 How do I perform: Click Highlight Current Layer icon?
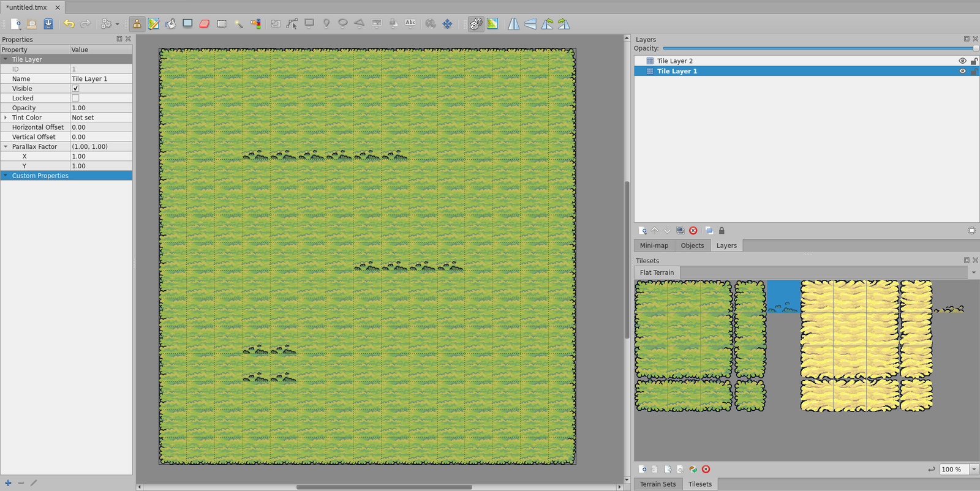pyautogui.click(x=971, y=231)
